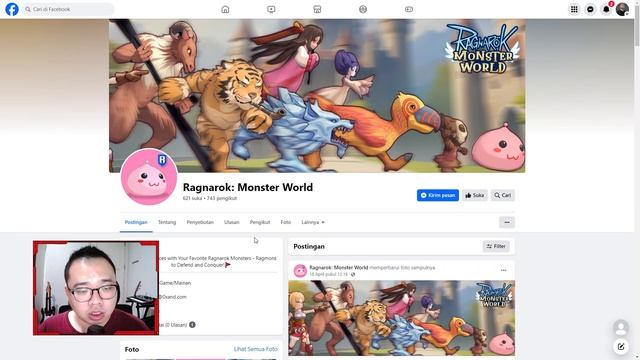
Task: Select the Postingan tab
Action: (x=136, y=222)
